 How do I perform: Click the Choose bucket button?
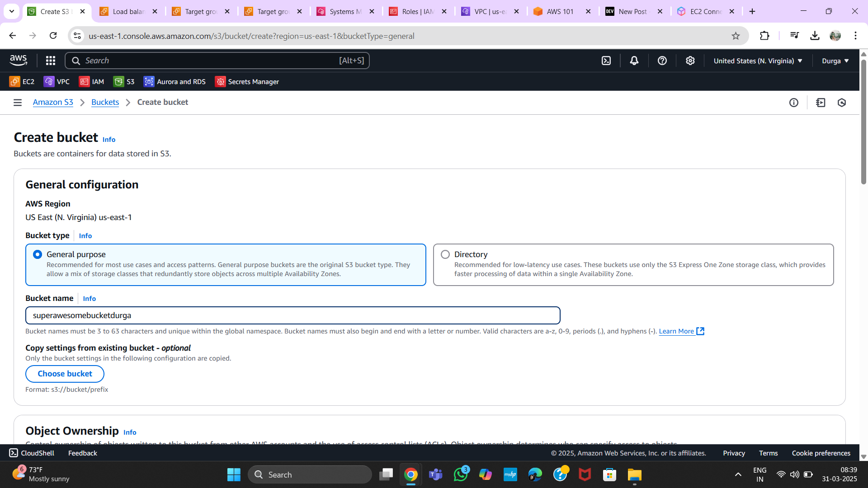pyautogui.click(x=65, y=374)
